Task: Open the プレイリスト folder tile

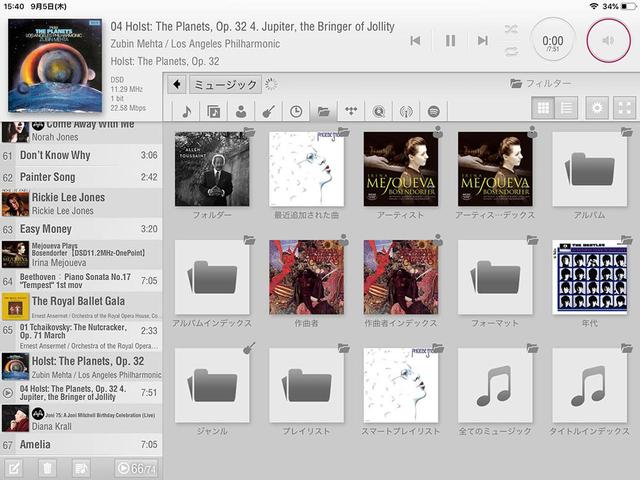Action: click(307, 385)
